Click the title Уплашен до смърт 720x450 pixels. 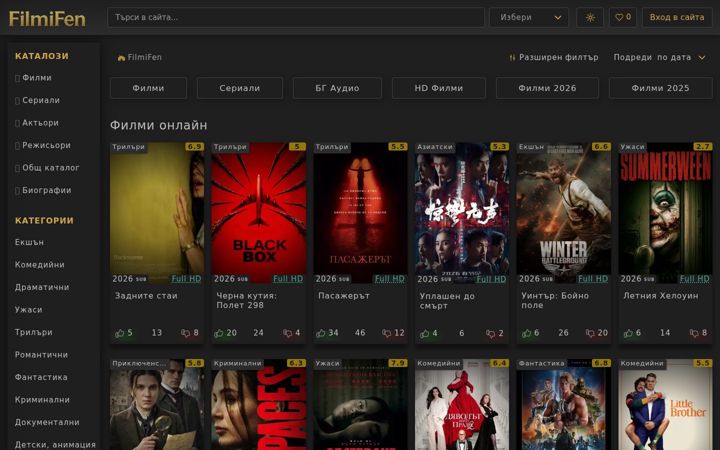click(x=447, y=301)
